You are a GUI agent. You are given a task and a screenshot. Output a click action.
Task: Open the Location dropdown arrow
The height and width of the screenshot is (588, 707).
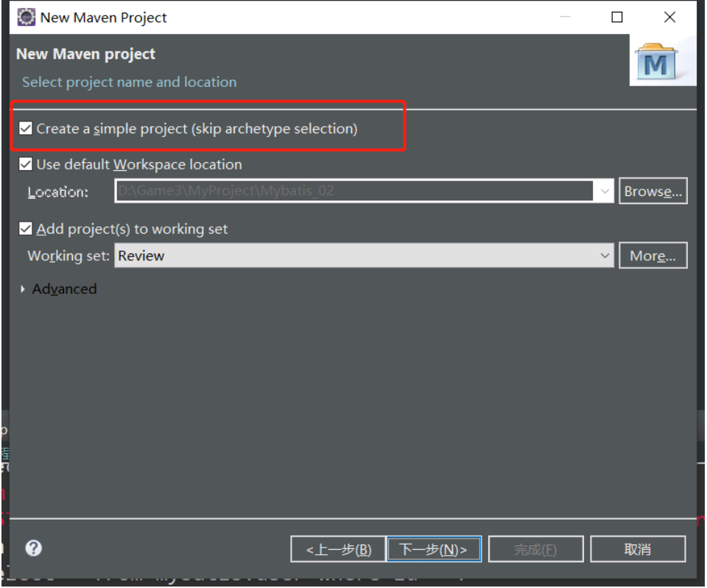[x=605, y=192]
